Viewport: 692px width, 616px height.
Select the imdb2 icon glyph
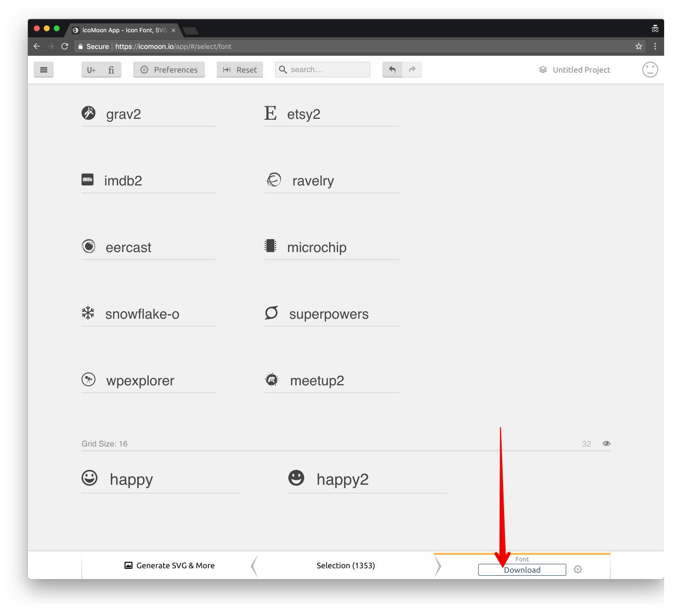[87, 179]
